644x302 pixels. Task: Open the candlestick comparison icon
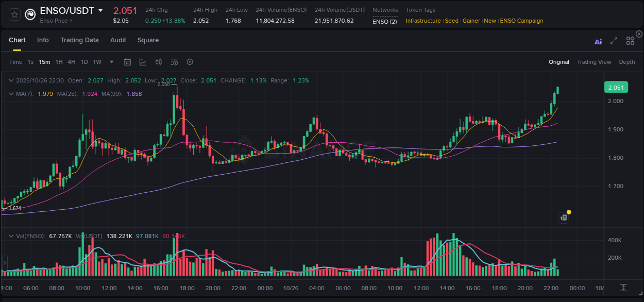(x=159, y=62)
